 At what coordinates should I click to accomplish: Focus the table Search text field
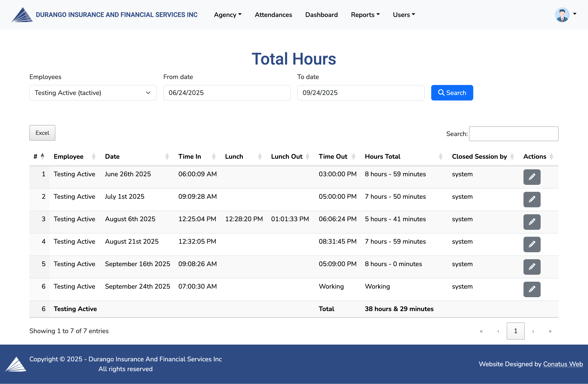513,134
